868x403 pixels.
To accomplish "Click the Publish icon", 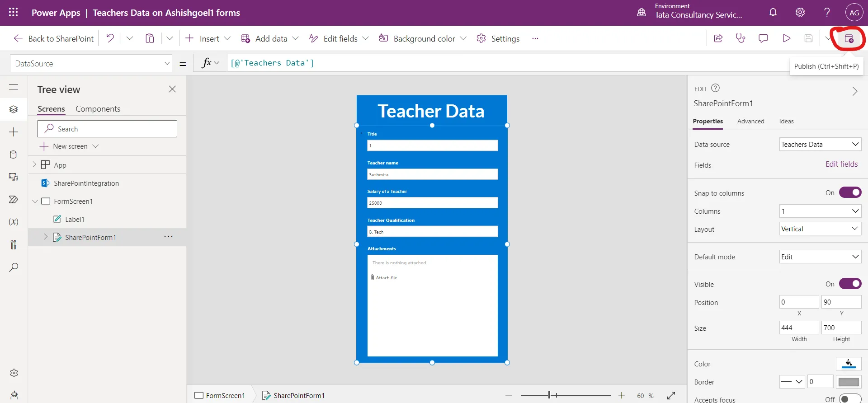I will (x=849, y=38).
